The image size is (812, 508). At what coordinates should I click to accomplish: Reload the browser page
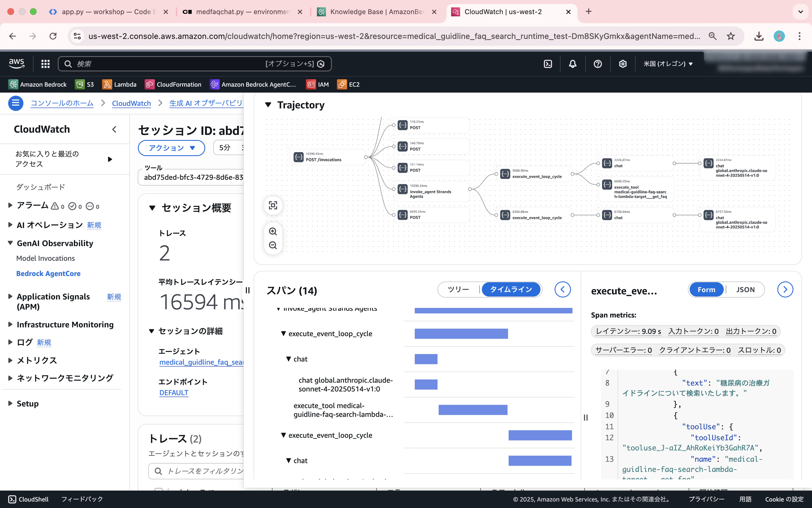click(53, 36)
